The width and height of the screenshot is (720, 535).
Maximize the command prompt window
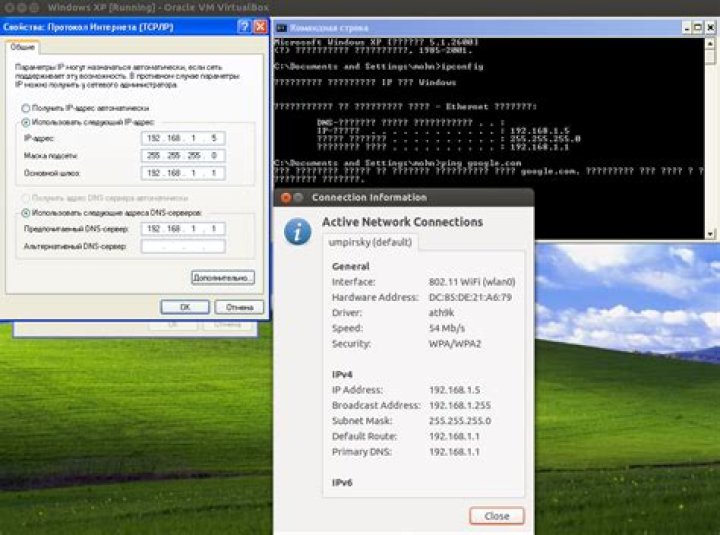tap(698, 28)
